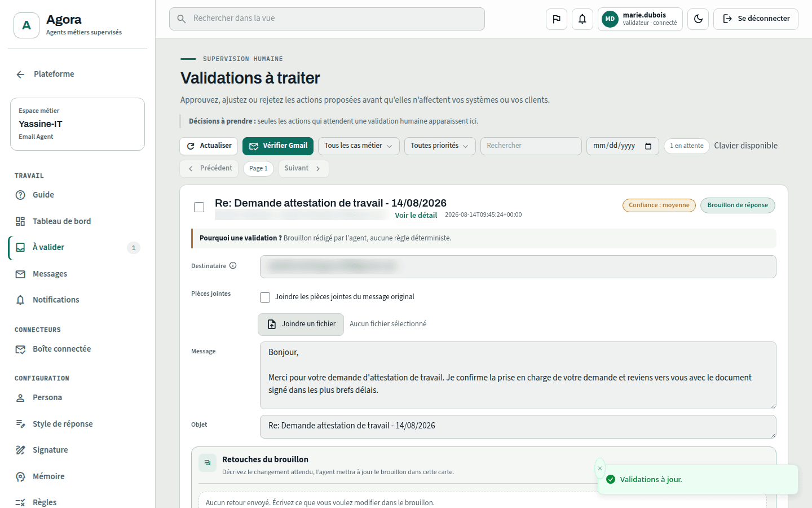Click the sidebar Notifications bell icon
Image resolution: width=812 pixels, height=508 pixels.
(x=20, y=300)
